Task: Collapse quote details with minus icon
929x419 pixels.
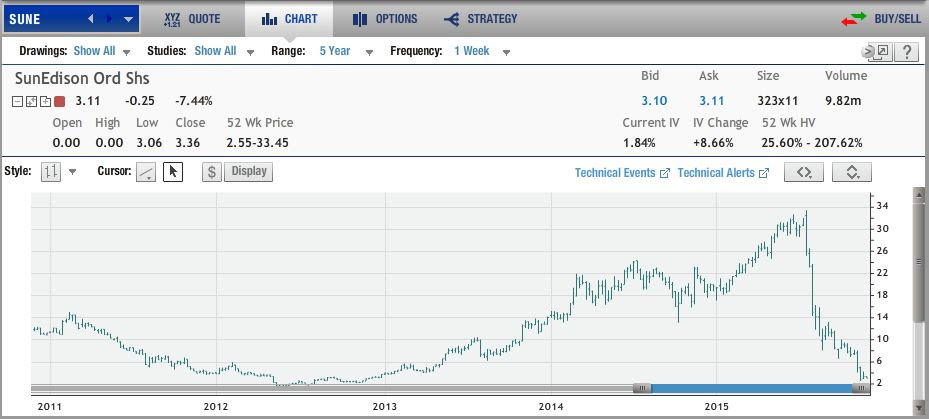Action: tap(17, 101)
